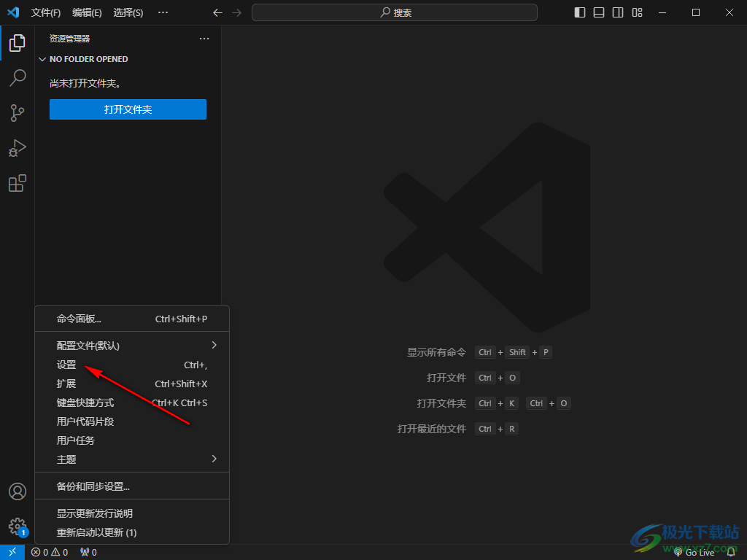Open the Extensions view icon
747x560 pixels.
(18, 183)
